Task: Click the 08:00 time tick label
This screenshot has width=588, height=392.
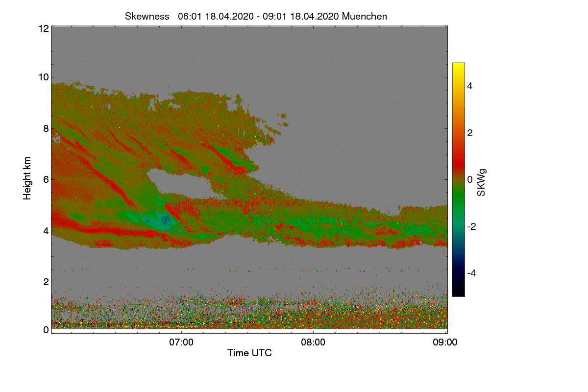Action: [x=313, y=343]
